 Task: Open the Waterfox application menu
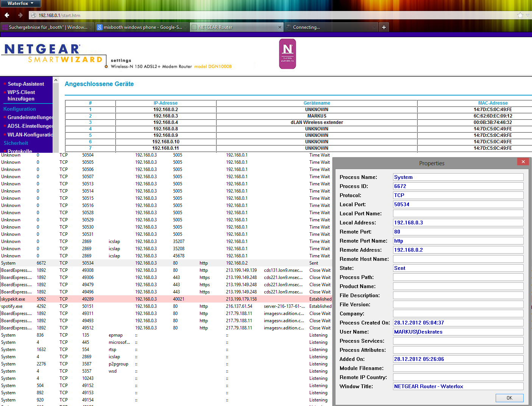[x=20, y=3]
